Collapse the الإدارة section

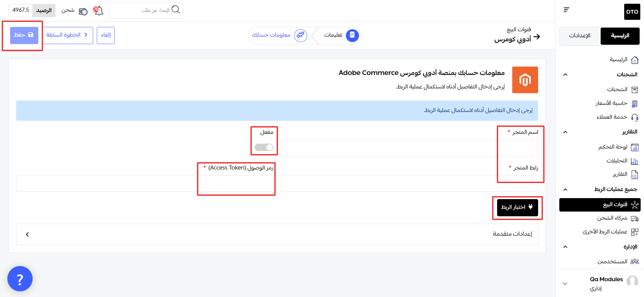(x=565, y=247)
